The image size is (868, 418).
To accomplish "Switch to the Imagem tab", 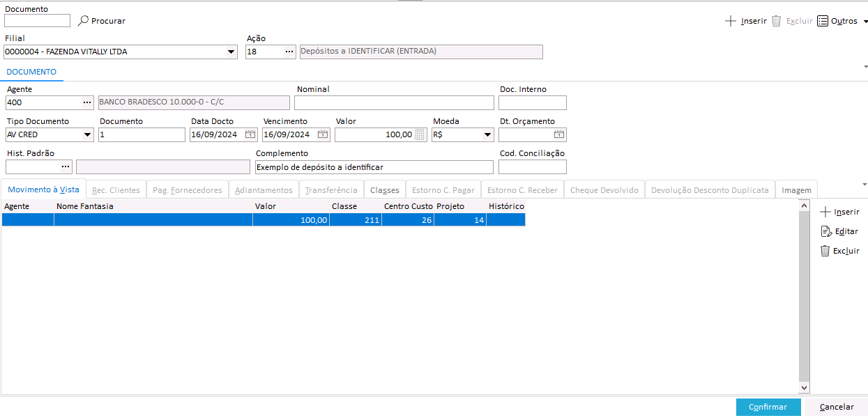I will coord(796,189).
